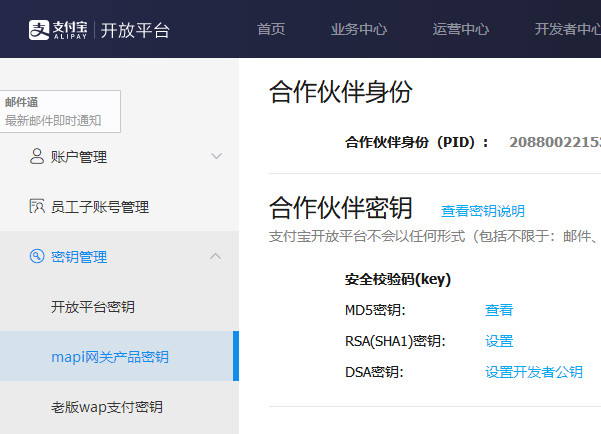
Task: Switch to the 运营中心 menu
Action: (x=461, y=29)
